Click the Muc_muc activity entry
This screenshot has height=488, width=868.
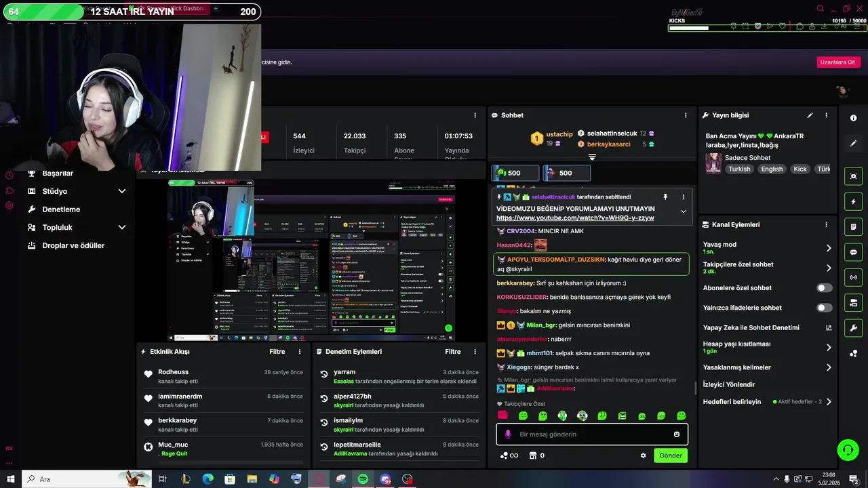(x=223, y=449)
